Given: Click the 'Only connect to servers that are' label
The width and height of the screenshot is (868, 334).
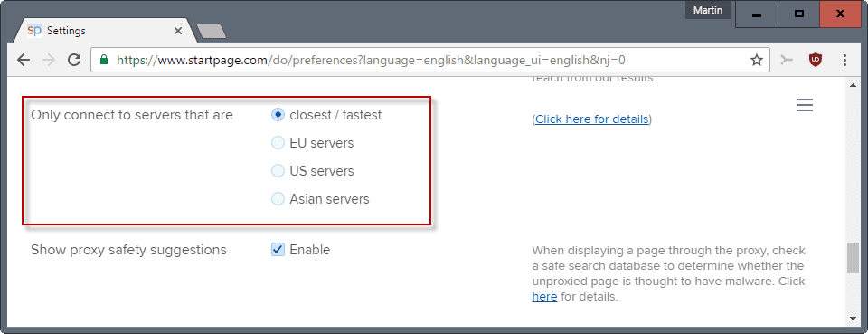Looking at the screenshot, I should click(x=132, y=115).
